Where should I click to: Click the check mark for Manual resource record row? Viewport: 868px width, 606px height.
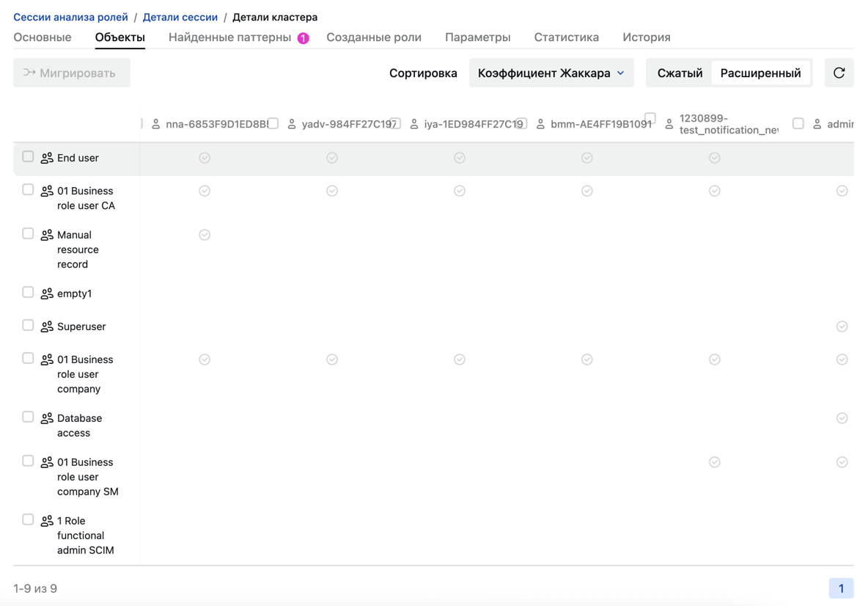pyautogui.click(x=205, y=235)
